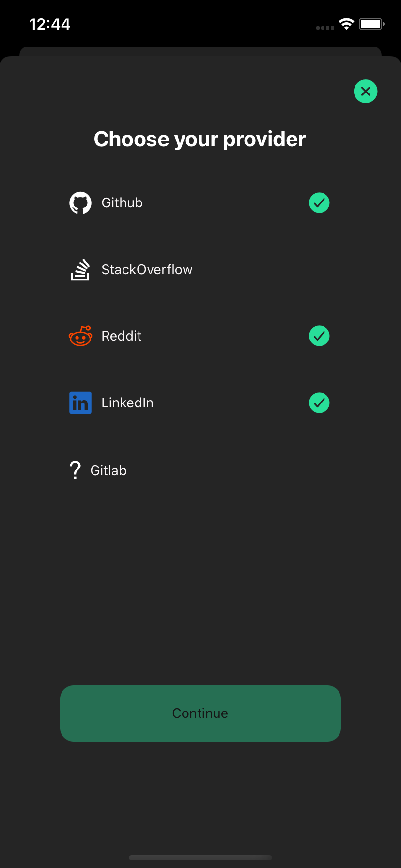Tap the home indicator bar at the bottom
The image size is (401, 868).
(x=200, y=857)
